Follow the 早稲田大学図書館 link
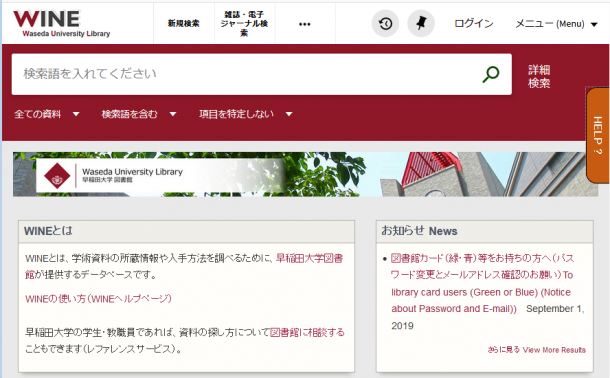This screenshot has width=610, height=378. tap(184, 266)
